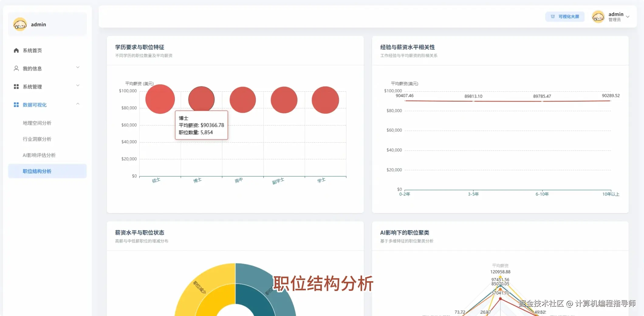Click the screen icon in 可视化大屏 button
The height and width of the screenshot is (316, 644).
[553, 17]
